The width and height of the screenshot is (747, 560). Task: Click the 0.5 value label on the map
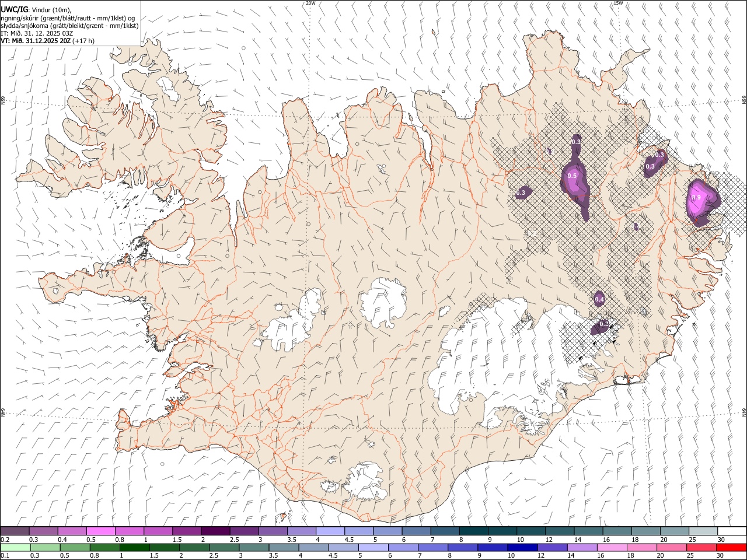coord(572,176)
